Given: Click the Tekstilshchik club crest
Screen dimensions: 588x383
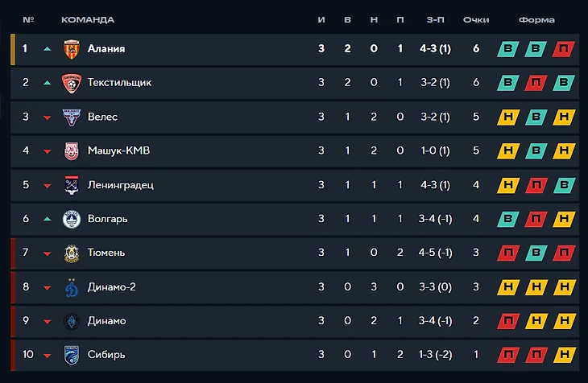Looking at the screenshot, I should pyautogui.click(x=72, y=83).
